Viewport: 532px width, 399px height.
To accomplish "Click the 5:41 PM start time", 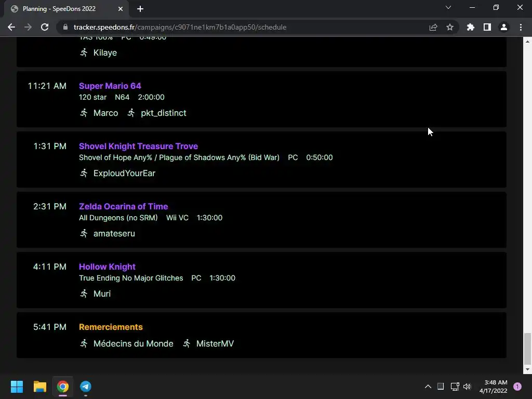I will pyautogui.click(x=50, y=327).
